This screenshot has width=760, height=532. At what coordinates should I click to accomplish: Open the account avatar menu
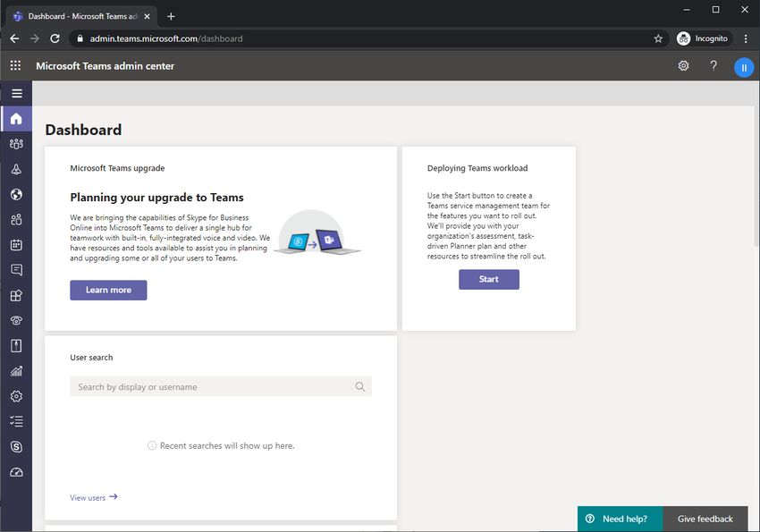pos(744,67)
